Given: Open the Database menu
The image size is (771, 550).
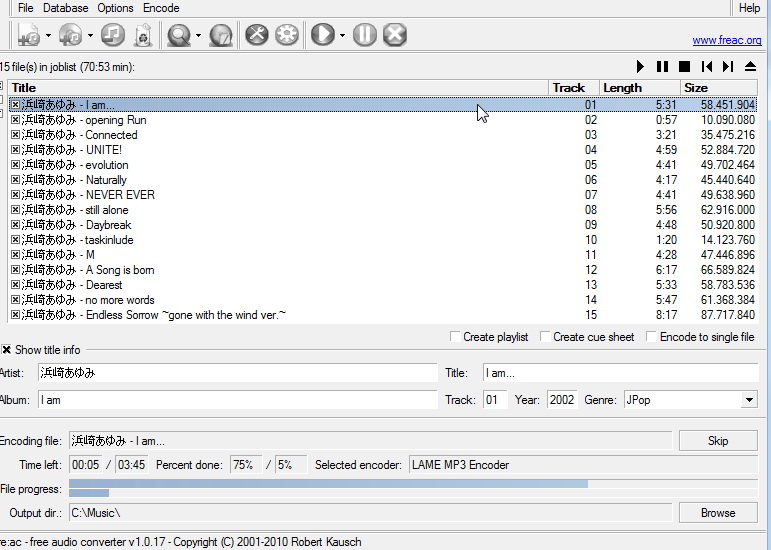Looking at the screenshot, I should pos(65,8).
